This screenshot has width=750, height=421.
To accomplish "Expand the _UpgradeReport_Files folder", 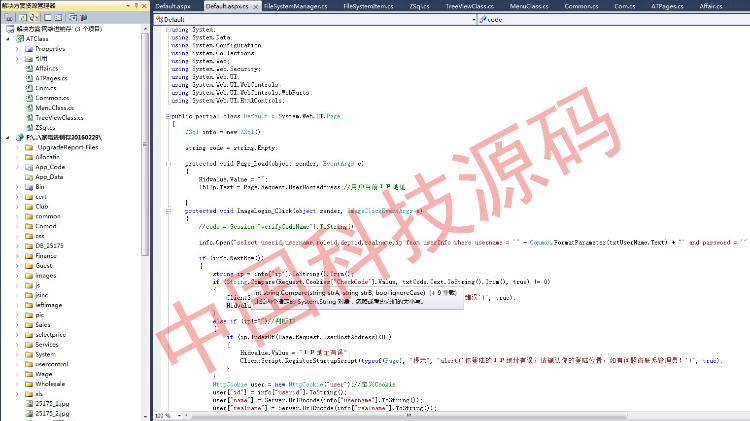I will pos(17,147).
